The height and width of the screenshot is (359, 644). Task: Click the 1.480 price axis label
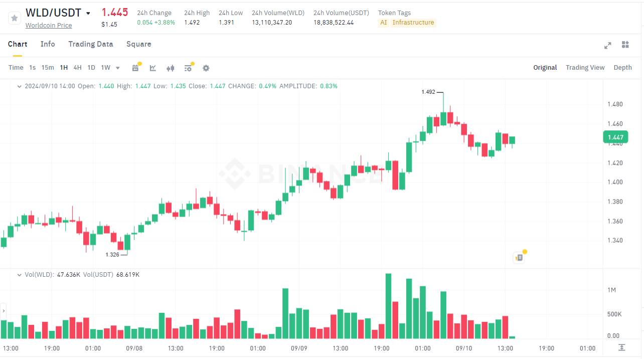pyautogui.click(x=615, y=104)
